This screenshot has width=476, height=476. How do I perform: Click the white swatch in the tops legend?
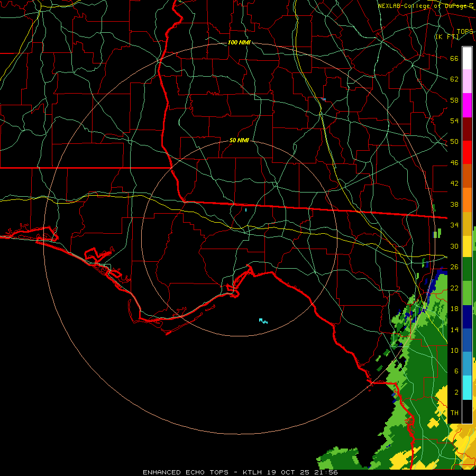pyautogui.click(x=467, y=58)
